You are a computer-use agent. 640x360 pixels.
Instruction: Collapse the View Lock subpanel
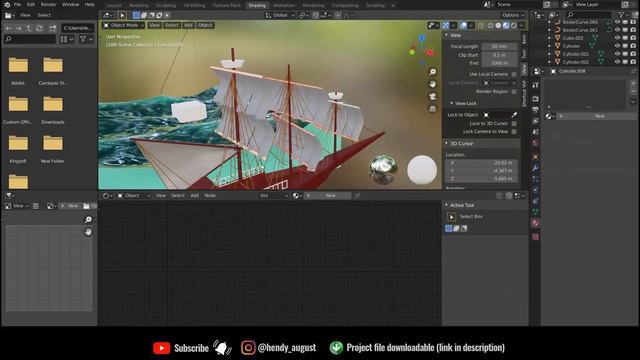(452, 103)
